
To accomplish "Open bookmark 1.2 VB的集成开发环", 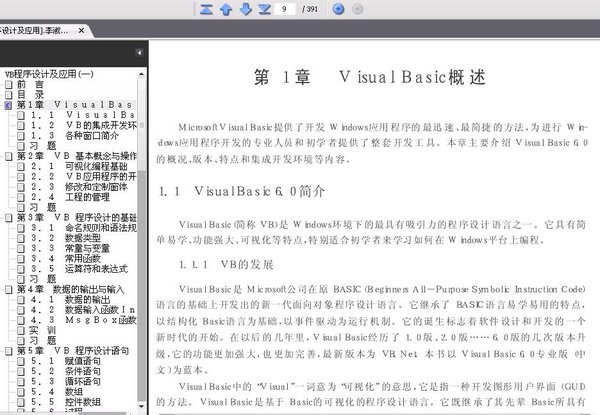I will (x=83, y=125).
